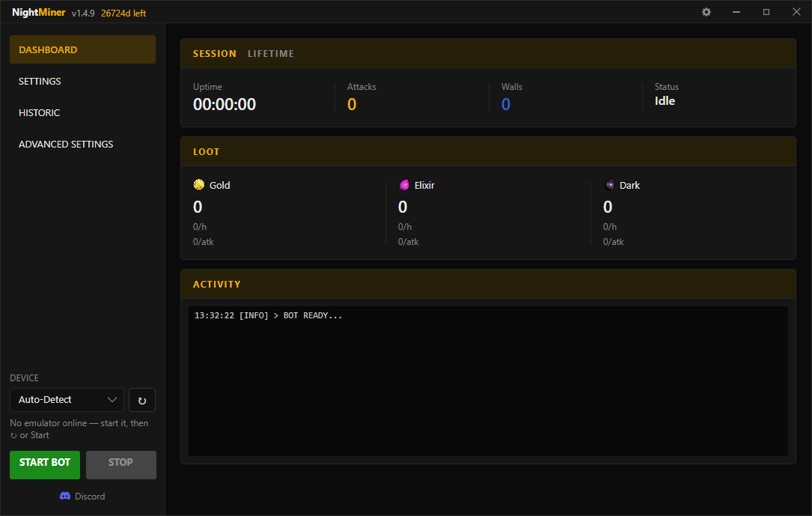Image resolution: width=812 pixels, height=516 pixels.
Task: Minimize the NightMiner window
Action: (736, 12)
